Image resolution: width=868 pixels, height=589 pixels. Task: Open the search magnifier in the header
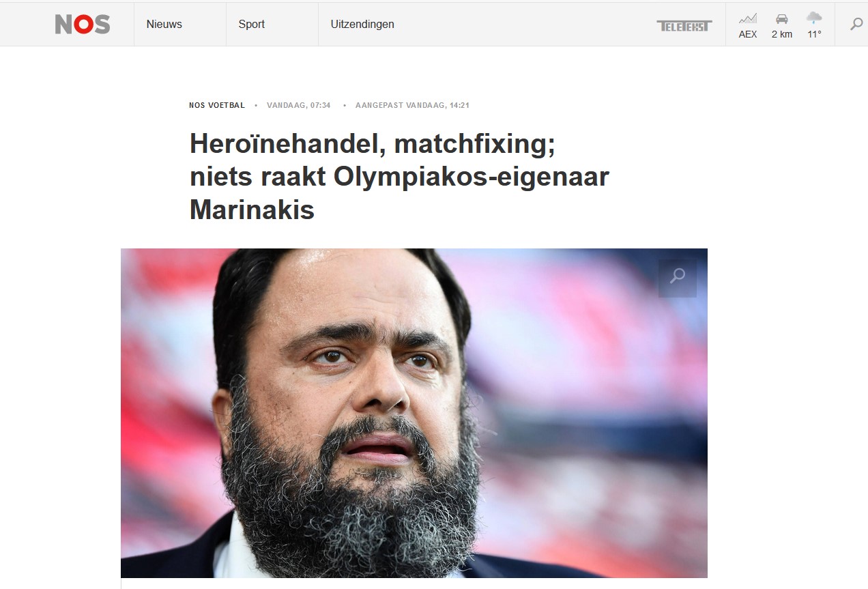tap(856, 25)
